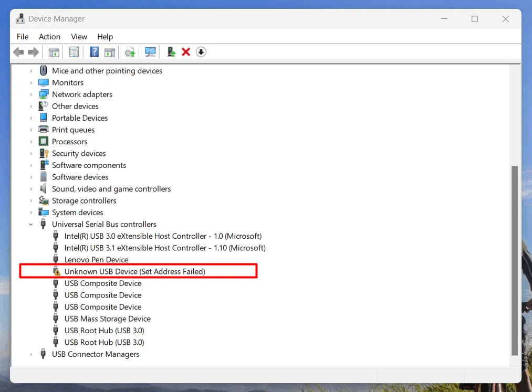Click the vertical scrollbar thumb

coord(515,260)
